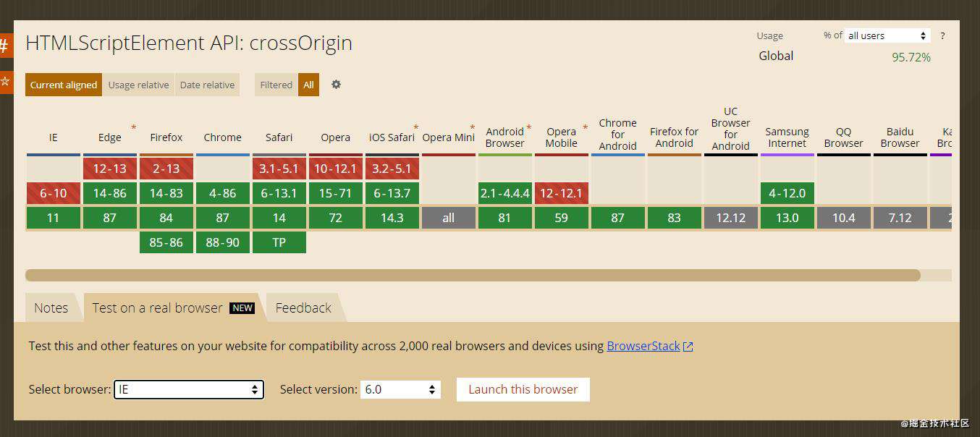Click the IE 6-10 unsupported cell
The image size is (980, 437).
tap(54, 193)
